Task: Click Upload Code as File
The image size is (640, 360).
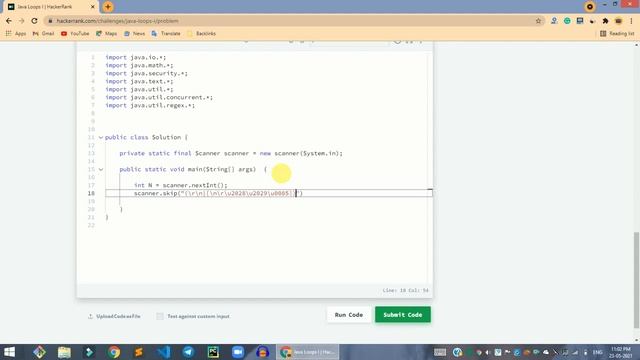Action: click(x=114, y=316)
